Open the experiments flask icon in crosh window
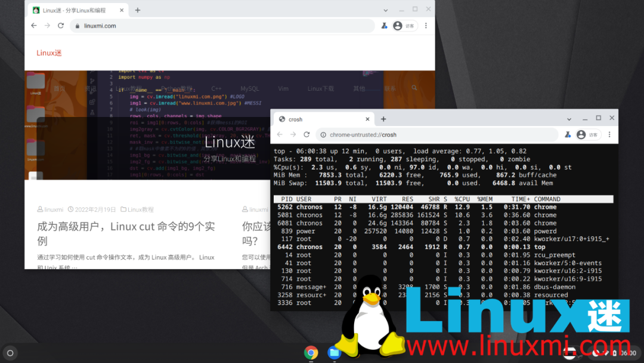Viewport: 644px width, 363px height. (568, 134)
